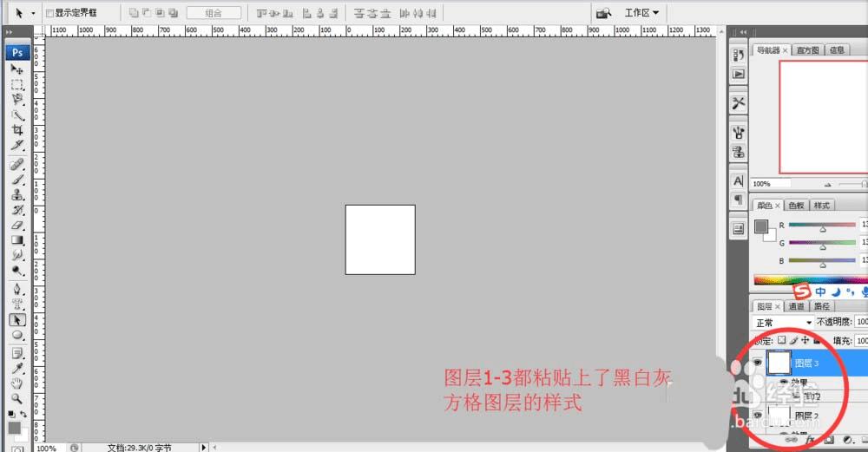Toggle the lock position button

(x=805, y=340)
